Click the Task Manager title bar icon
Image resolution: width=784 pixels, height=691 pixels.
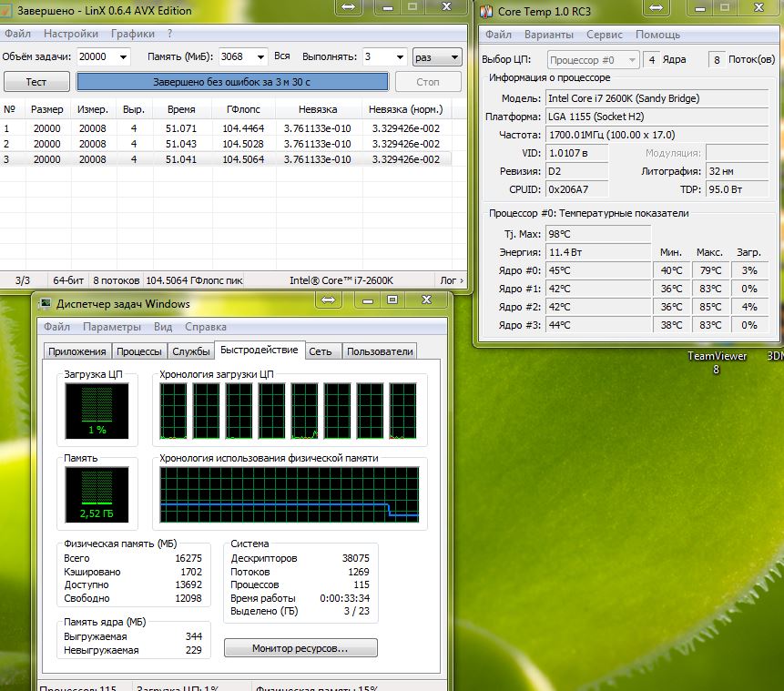pos(45,303)
